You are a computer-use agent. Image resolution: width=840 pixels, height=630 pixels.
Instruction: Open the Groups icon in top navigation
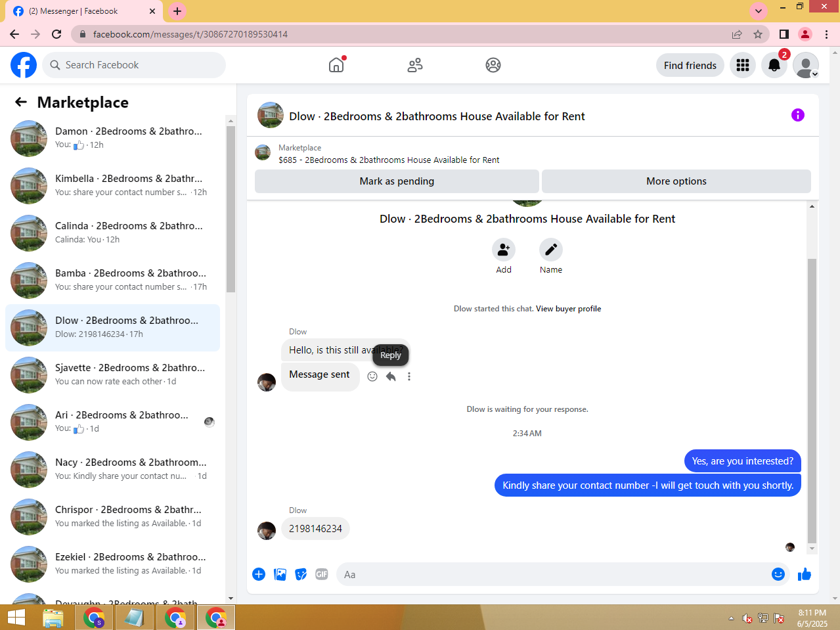(x=493, y=65)
